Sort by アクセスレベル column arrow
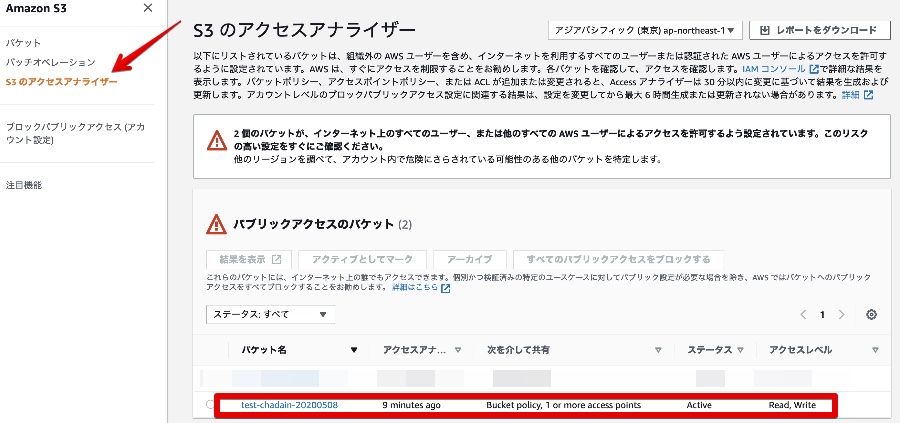The width and height of the screenshot is (900, 423). coord(875,350)
